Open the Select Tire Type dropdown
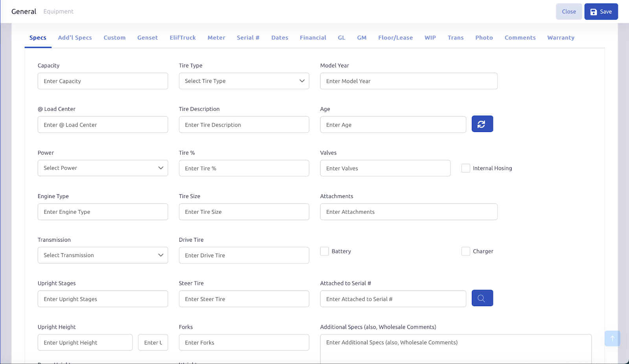This screenshot has height=364, width=629. pos(244,81)
